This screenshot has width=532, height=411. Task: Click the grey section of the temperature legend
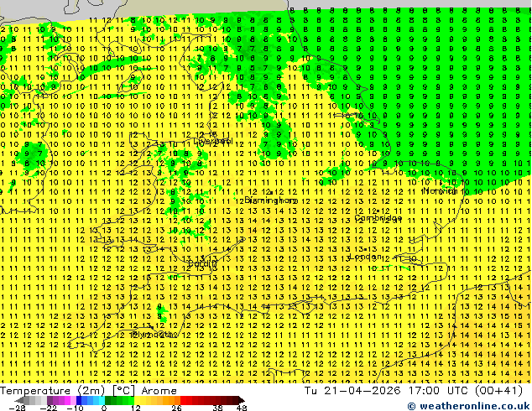coord(30,400)
